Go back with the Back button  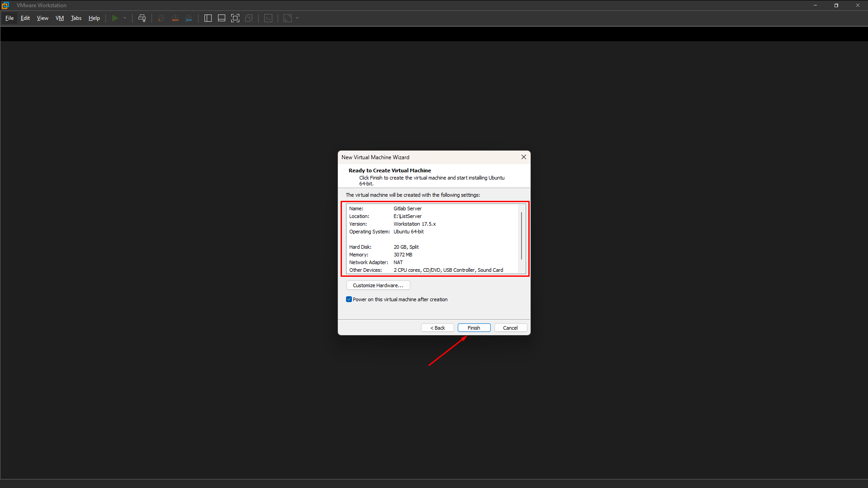pos(437,328)
